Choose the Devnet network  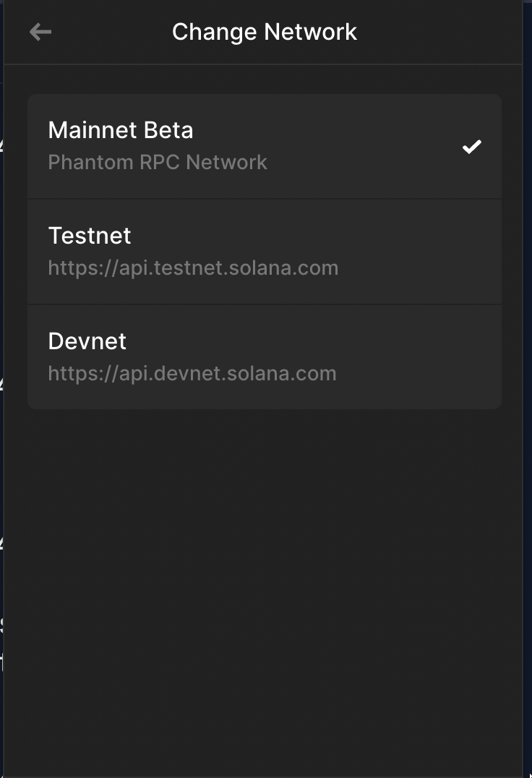265,357
